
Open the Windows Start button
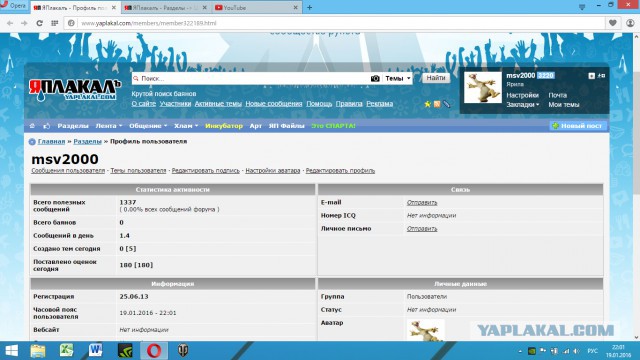point(11,351)
